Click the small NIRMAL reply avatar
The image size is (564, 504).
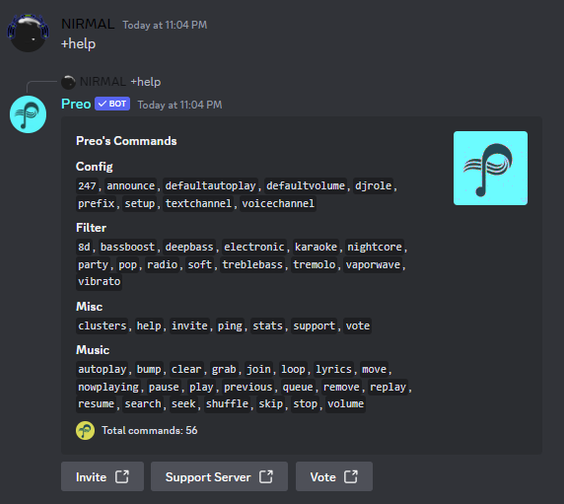point(68,82)
